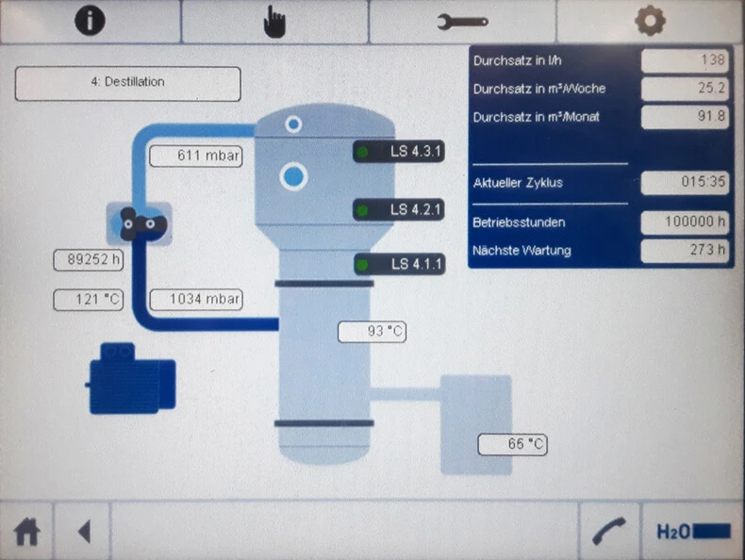Click the m³/Monat value 91.8
745x560 pixels.
[x=685, y=117]
